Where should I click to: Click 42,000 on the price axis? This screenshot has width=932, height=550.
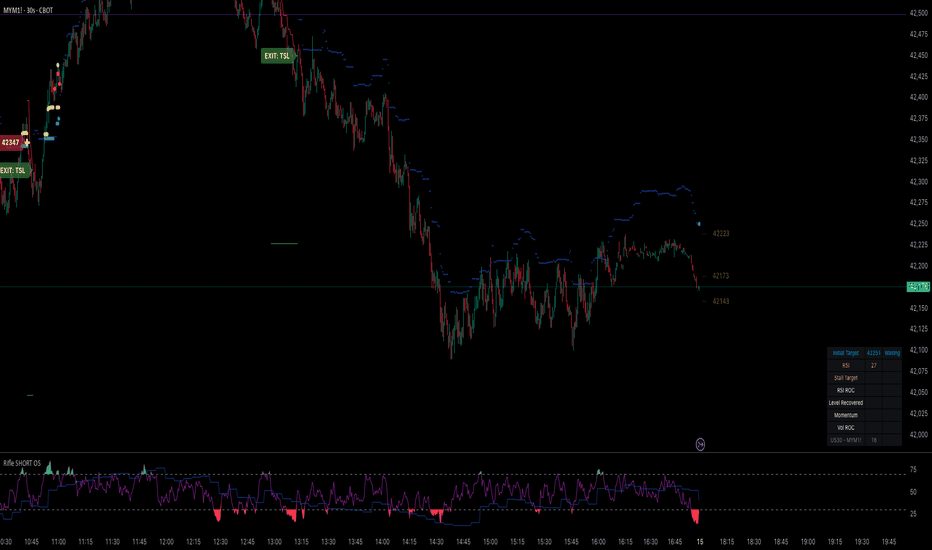[x=918, y=435]
